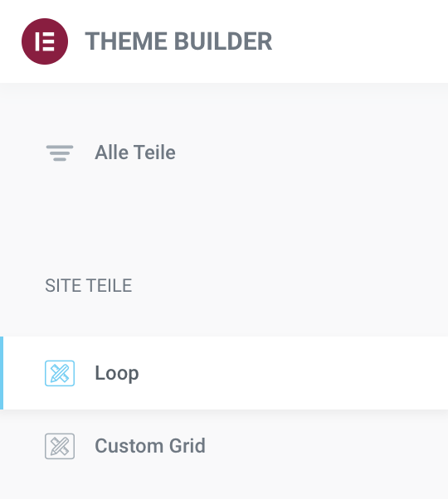This screenshot has width=448, height=499.
Task: Click the SITE TEILE section heading
Action: click(88, 285)
